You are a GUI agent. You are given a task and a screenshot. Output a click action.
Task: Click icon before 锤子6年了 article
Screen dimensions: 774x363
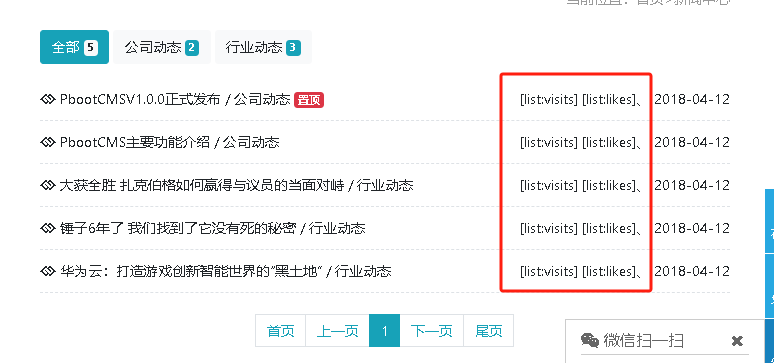tap(47, 229)
